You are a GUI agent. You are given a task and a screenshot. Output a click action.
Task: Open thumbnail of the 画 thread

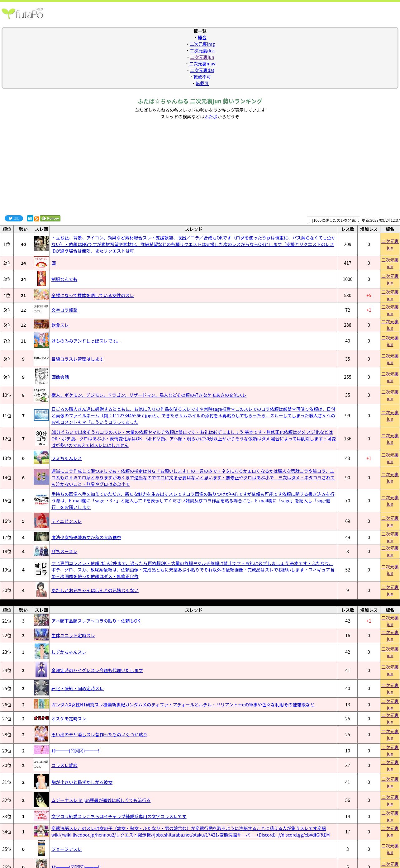coord(41,263)
